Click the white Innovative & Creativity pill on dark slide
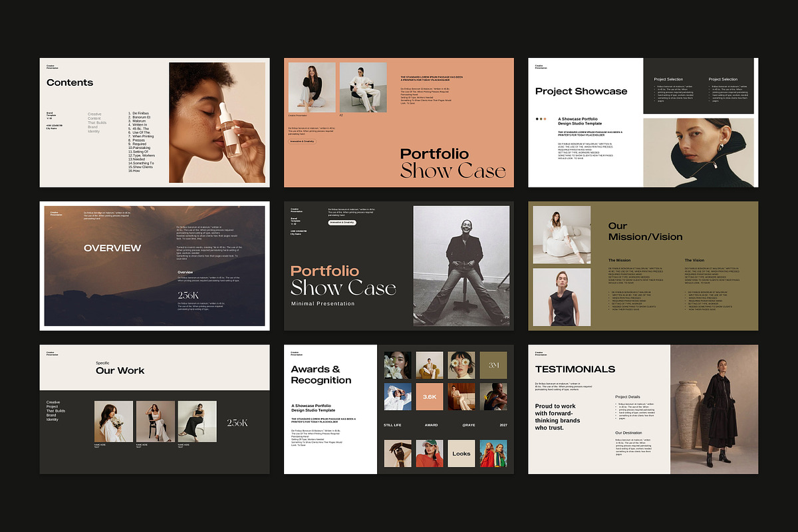 pos(342,223)
